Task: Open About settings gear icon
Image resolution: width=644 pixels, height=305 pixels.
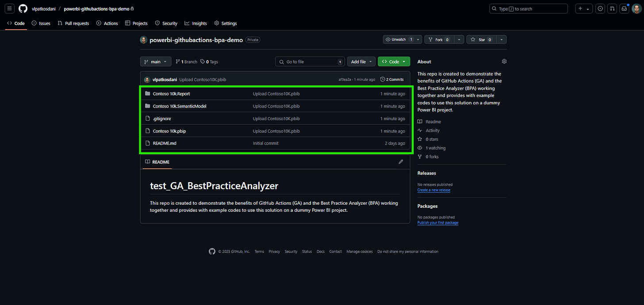Action: coord(504,61)
